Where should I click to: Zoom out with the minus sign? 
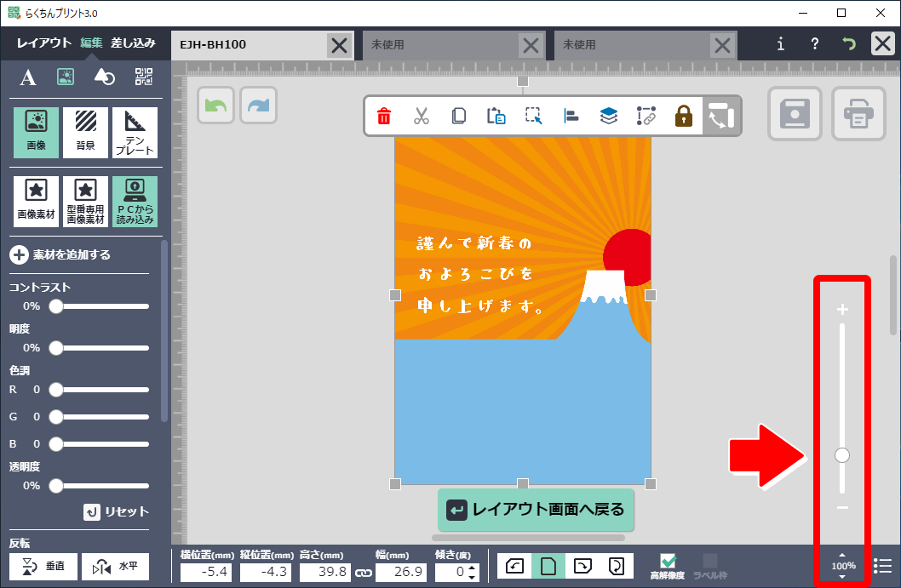click(842, 508)
